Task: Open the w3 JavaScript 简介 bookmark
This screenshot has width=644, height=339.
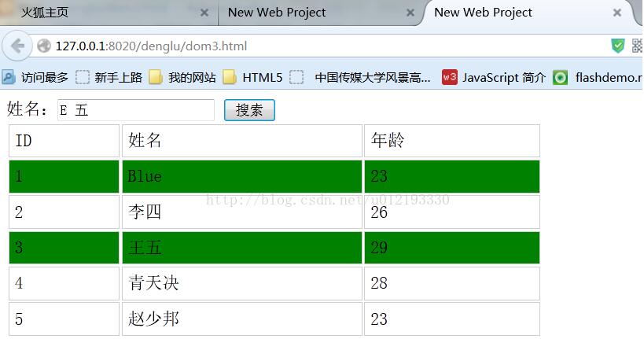Action: (x=494, y=77)
